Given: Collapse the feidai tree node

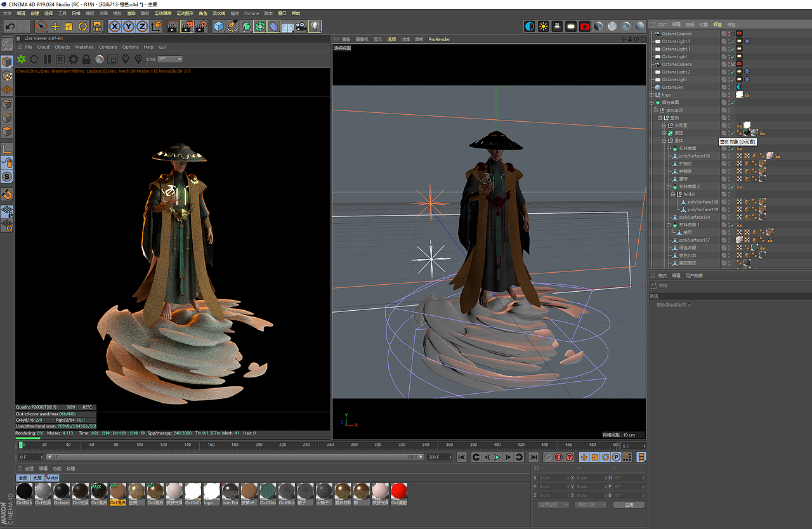Looking at the screenshot, I should tap(673, 194).
